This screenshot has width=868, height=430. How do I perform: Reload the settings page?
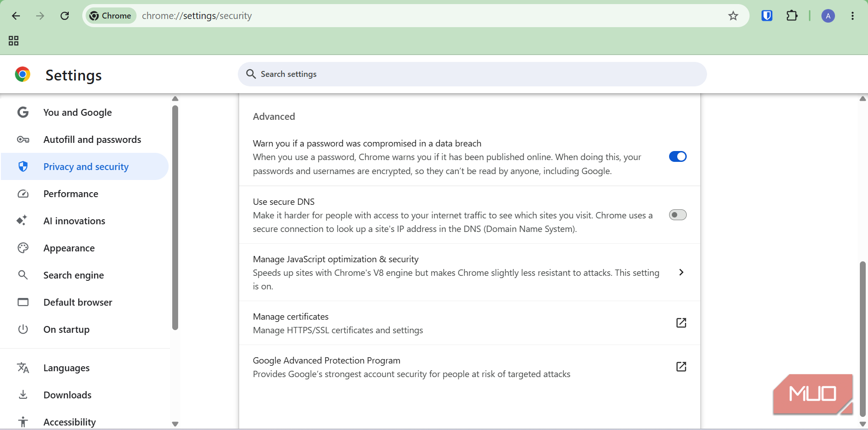click(x=65, y=16)
